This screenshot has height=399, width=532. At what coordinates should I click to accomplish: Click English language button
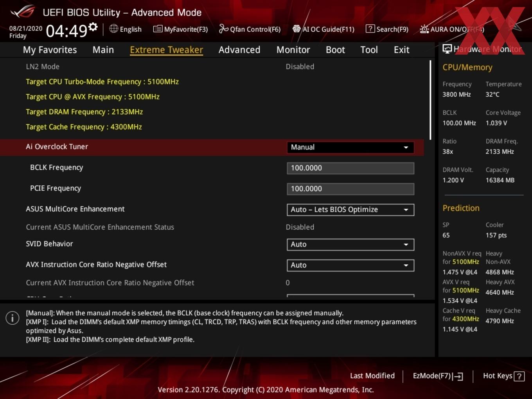pos(126,29)
